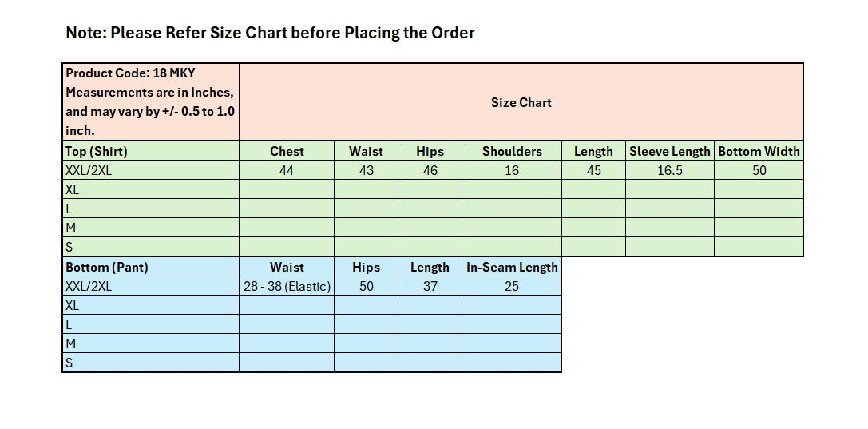Select the in-seam length value 25
The width and height of the screenshot is (868, 429).
pos(512,286)
